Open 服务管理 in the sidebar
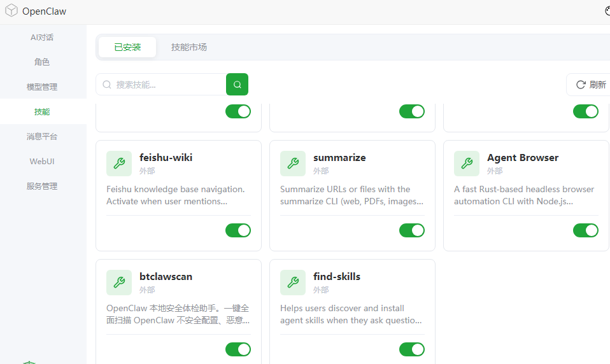Viewport: 610px width, 364px height. coord(43,186)
